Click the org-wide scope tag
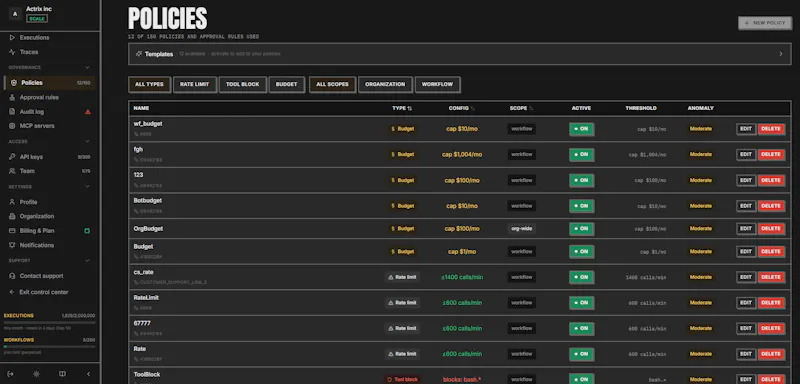800x384 pixels. [521, 229]
